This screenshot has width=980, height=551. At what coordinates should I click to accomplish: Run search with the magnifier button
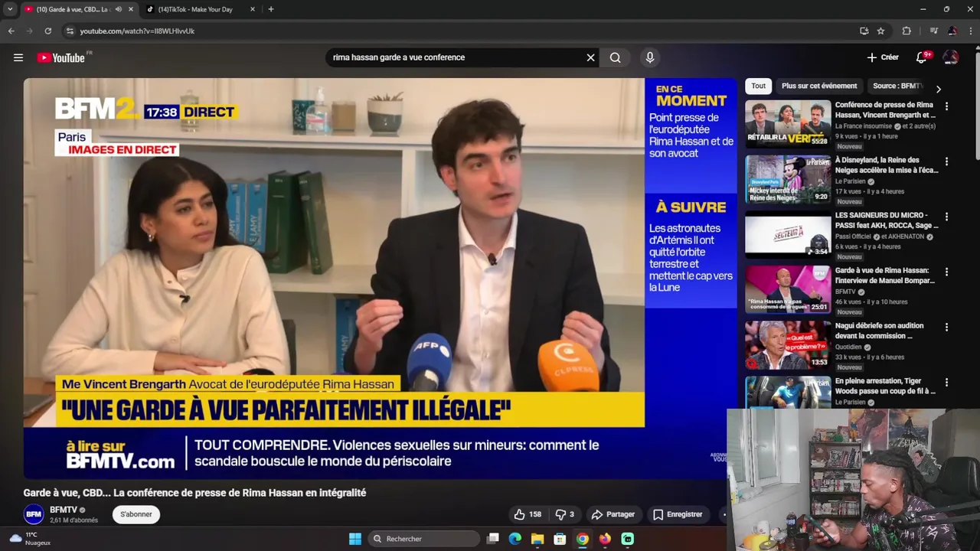pyautogui.click(x=615, y=57)
